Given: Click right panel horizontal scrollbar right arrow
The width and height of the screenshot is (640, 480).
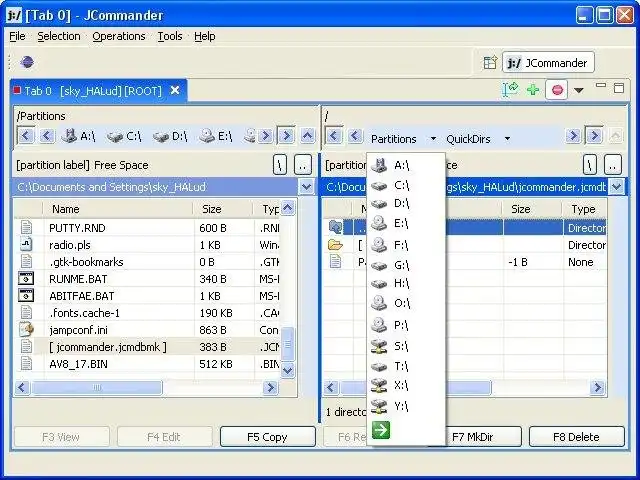Looking at the screenshot, I should 597,387.
